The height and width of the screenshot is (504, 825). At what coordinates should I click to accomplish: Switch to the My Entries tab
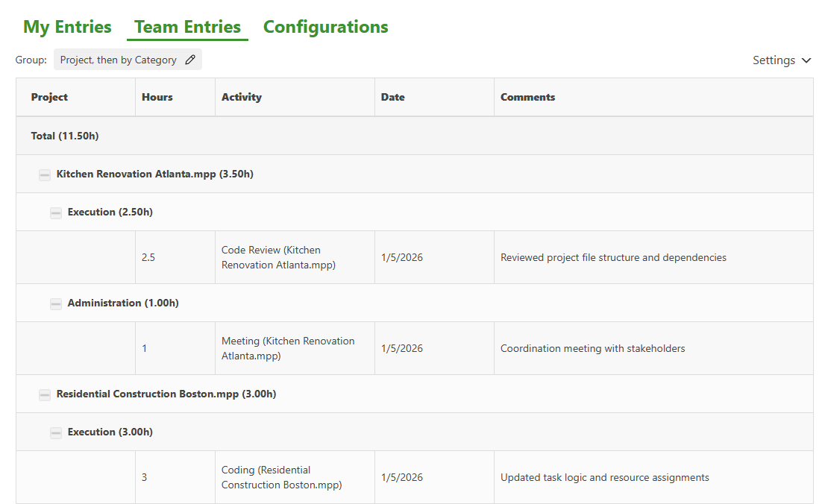[x=67, y=28]
